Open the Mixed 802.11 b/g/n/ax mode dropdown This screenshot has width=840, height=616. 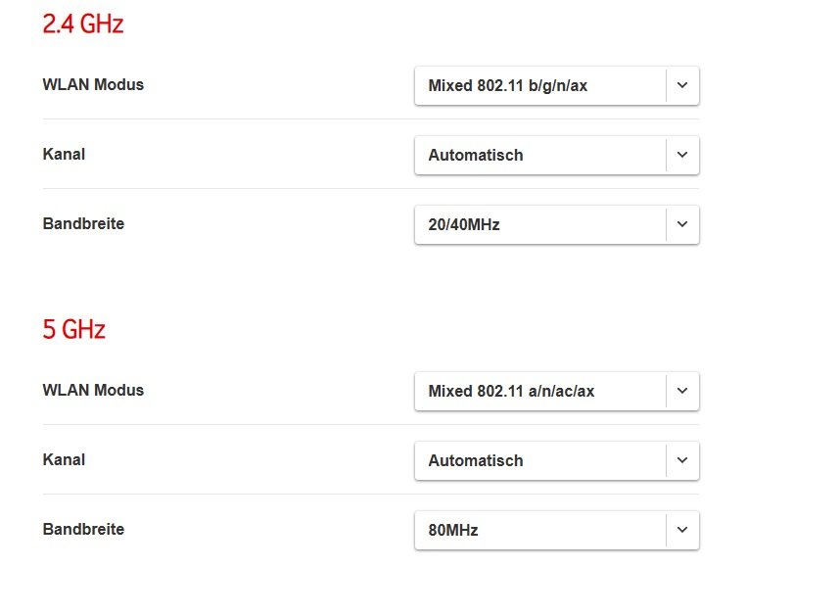pyautogui.click(x=540, y=85)
